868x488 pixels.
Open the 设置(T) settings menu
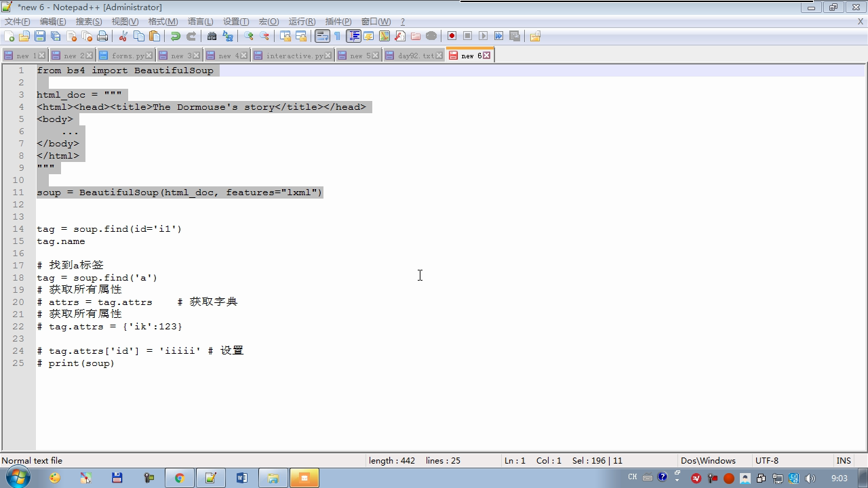[x=236, y=22]
